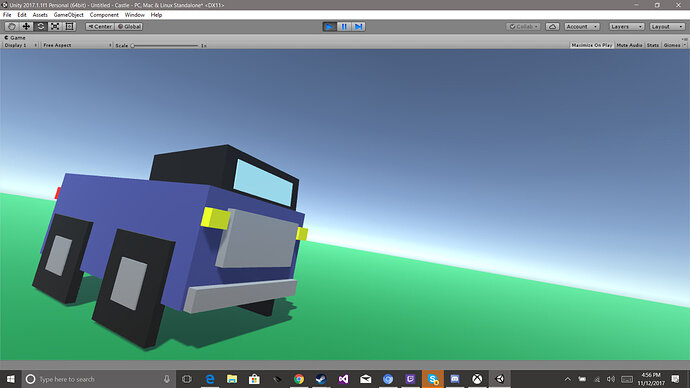
Task: Open the cloud Services button
Action: [x=552, y=27]
